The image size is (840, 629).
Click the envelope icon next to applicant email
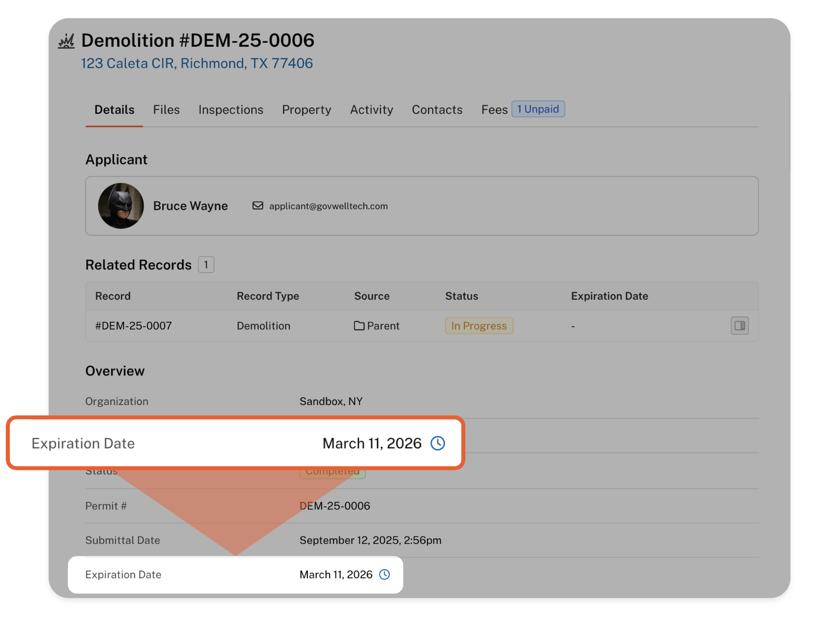click(258, 206)
